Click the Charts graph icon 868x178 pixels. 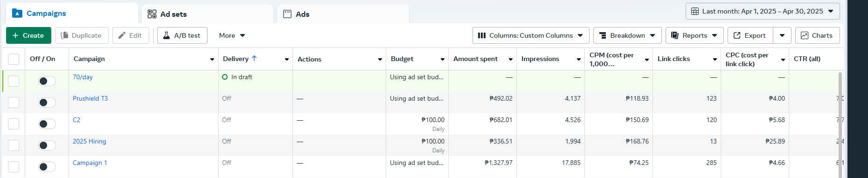(805, 35)
